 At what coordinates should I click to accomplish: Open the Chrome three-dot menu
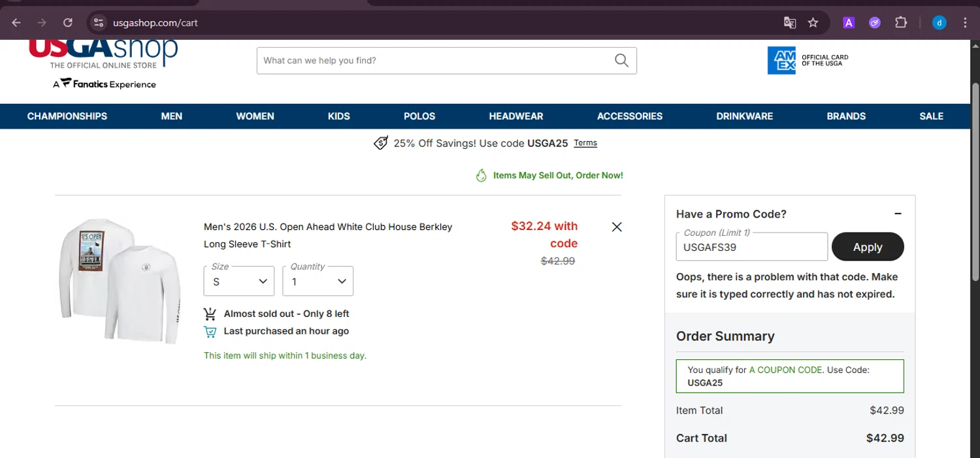click(965, 23)
